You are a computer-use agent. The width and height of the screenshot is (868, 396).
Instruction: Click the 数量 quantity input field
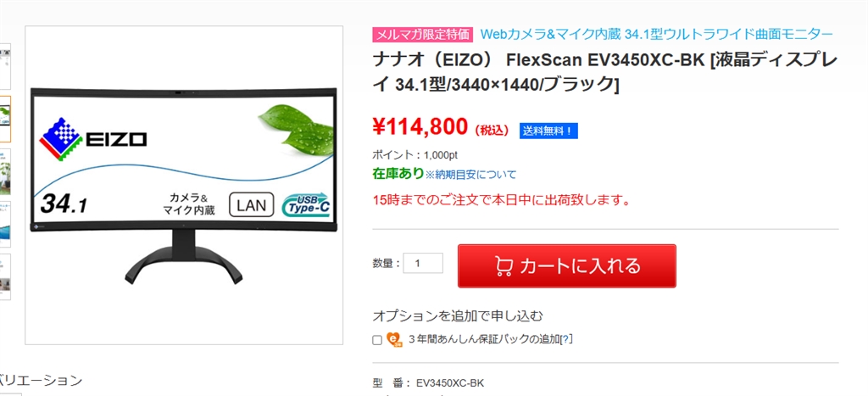pos(423,263)
